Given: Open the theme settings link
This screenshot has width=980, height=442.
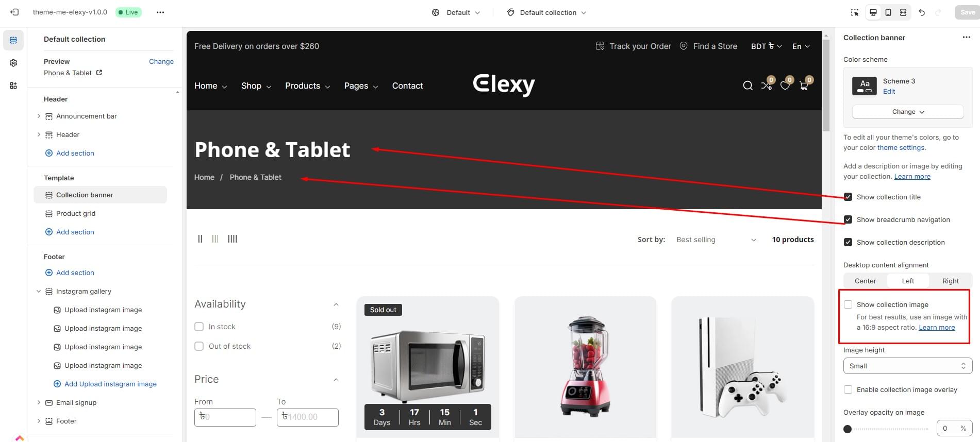Looking at the screenshot, I should (901, 147).
